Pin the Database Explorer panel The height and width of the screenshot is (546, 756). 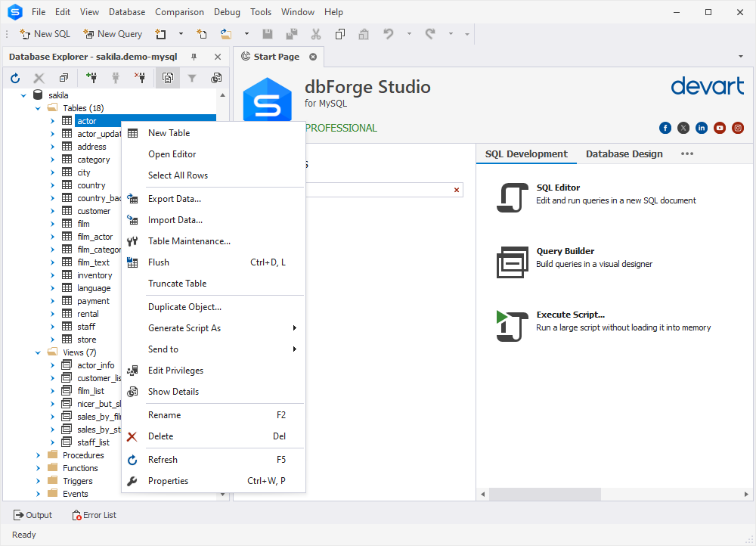tap(194, 57)
